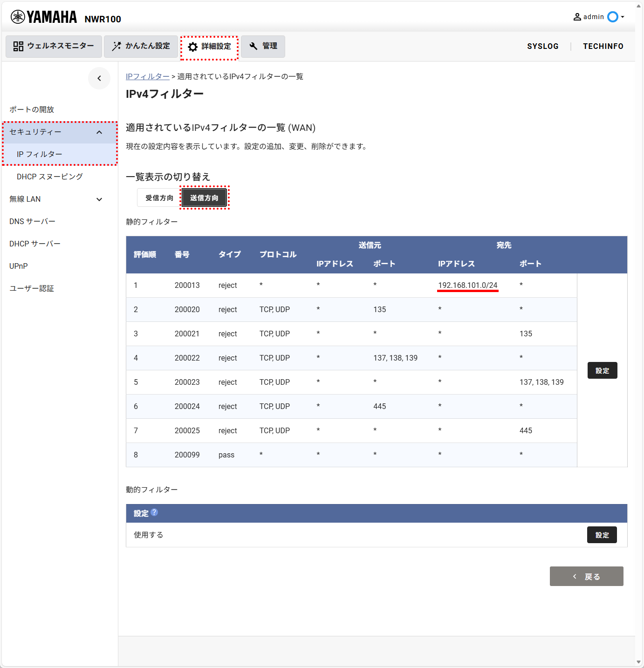
Task: Click filter number 200024
Action: point(187,406)
